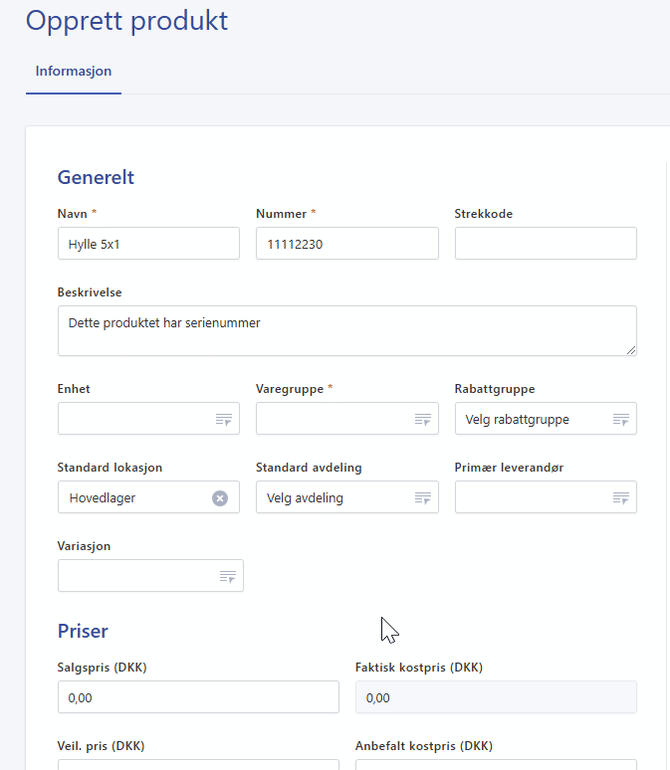Viewport: 670px width, 770px height.
Task: Expand the Velg avdeling dropdown
Action: click(x=347, y=497)
